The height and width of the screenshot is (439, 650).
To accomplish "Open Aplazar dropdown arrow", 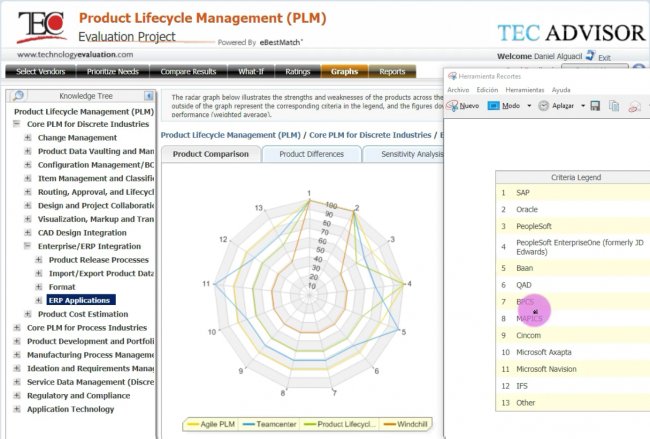I will [x=582, y=106].
